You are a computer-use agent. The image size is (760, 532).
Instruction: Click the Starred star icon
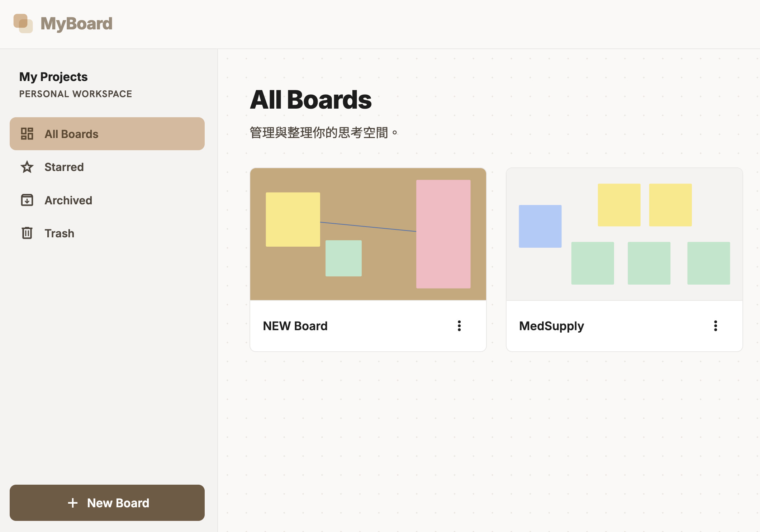click(x=27, y=167)
